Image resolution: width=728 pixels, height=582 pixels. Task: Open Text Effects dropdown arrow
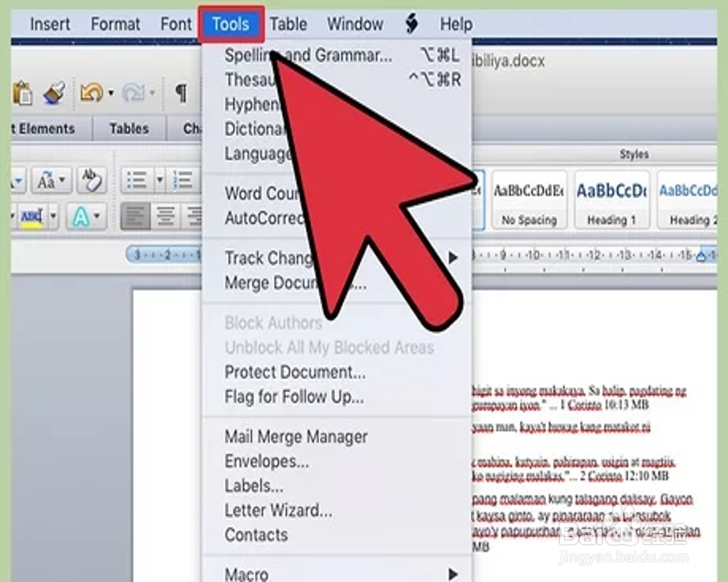[97, 216]
